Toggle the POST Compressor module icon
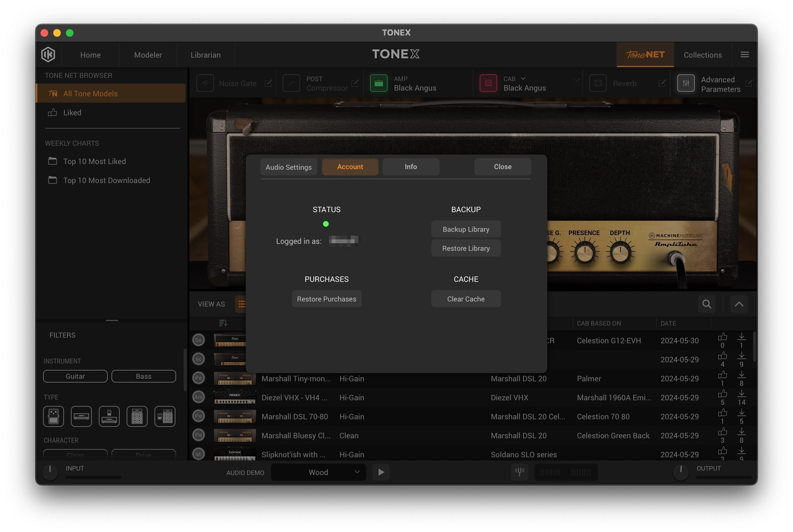Screen dimensions: 793x532 pyautogui.click(x=291, y=83)
